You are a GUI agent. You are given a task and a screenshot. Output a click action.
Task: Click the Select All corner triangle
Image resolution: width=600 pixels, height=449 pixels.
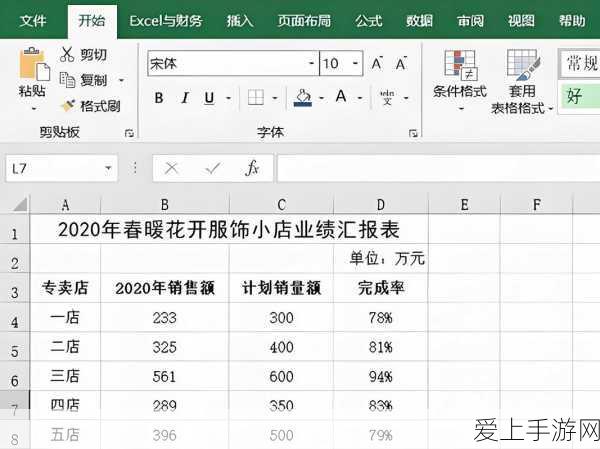19,204
